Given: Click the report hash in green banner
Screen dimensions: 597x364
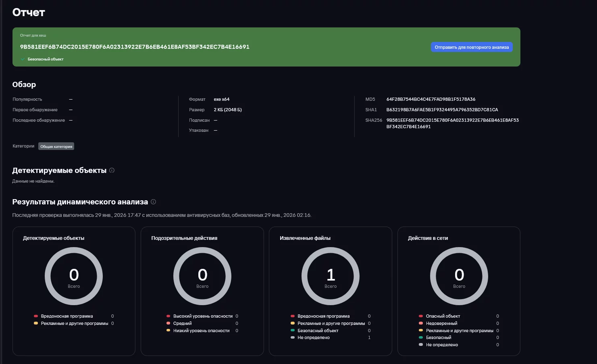Looking at the screenshot, I should click(x=135, y=47).
